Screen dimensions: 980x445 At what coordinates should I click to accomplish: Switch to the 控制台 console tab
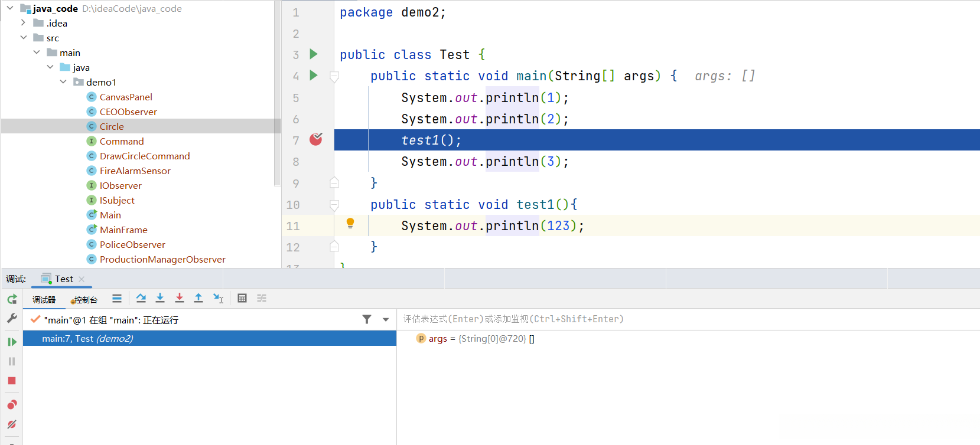pos(84,300)
